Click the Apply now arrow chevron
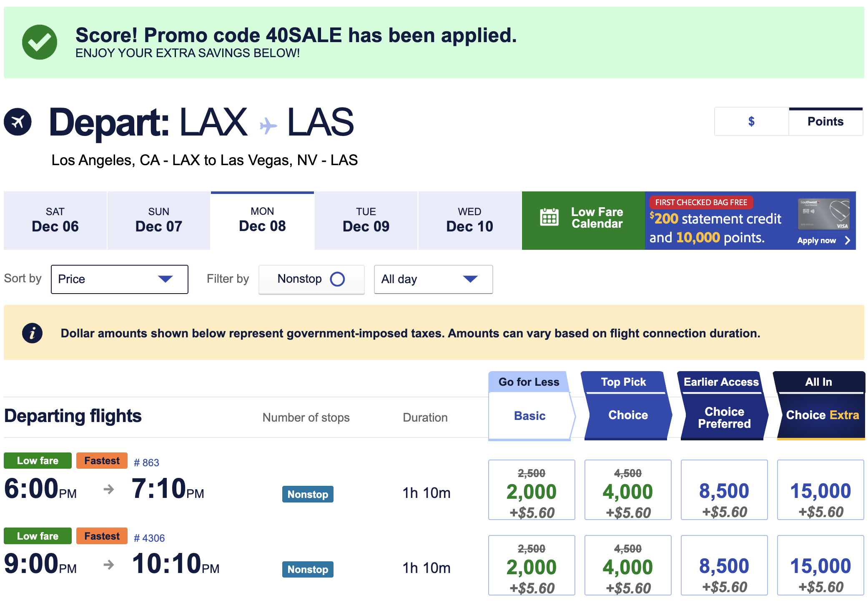This screenshot has height=603, width=868. pos(847,240)
